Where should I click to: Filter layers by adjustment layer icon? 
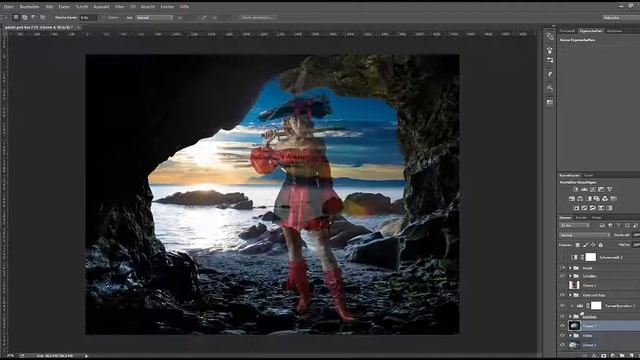610,225
